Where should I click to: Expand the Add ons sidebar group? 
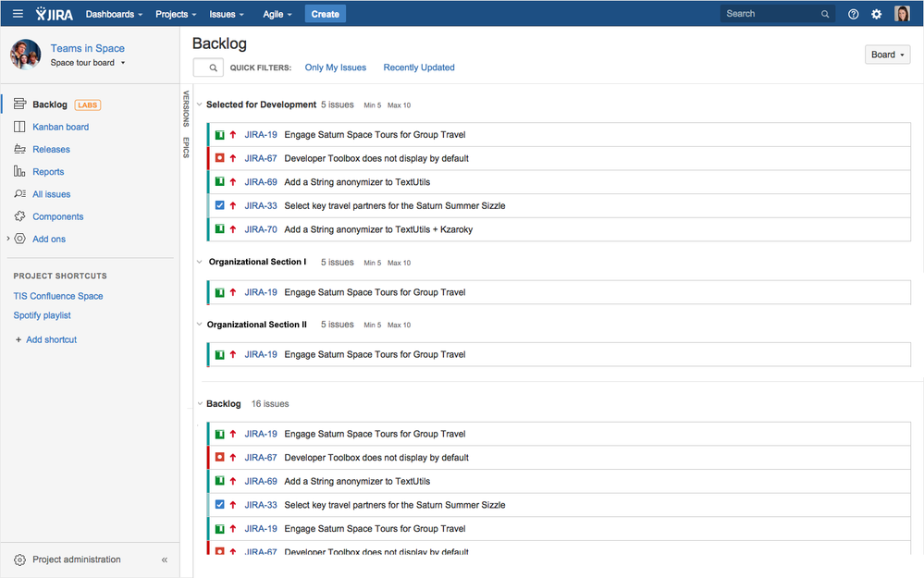pos(7,239)
